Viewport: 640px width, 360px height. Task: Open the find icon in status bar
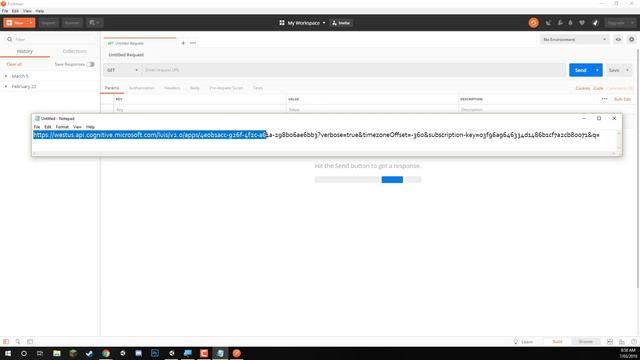tap(18, 342)
